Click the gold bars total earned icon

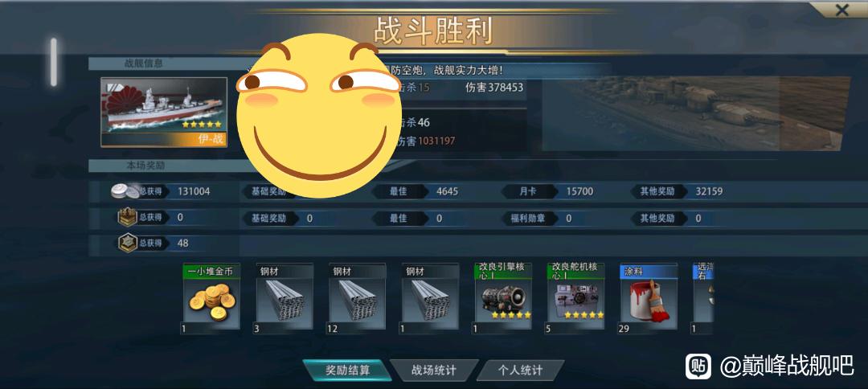(128, 218)
